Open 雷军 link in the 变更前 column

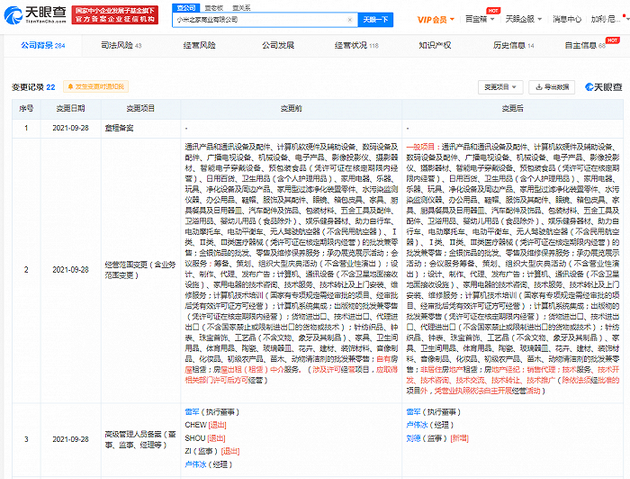(x=192, y=411)
